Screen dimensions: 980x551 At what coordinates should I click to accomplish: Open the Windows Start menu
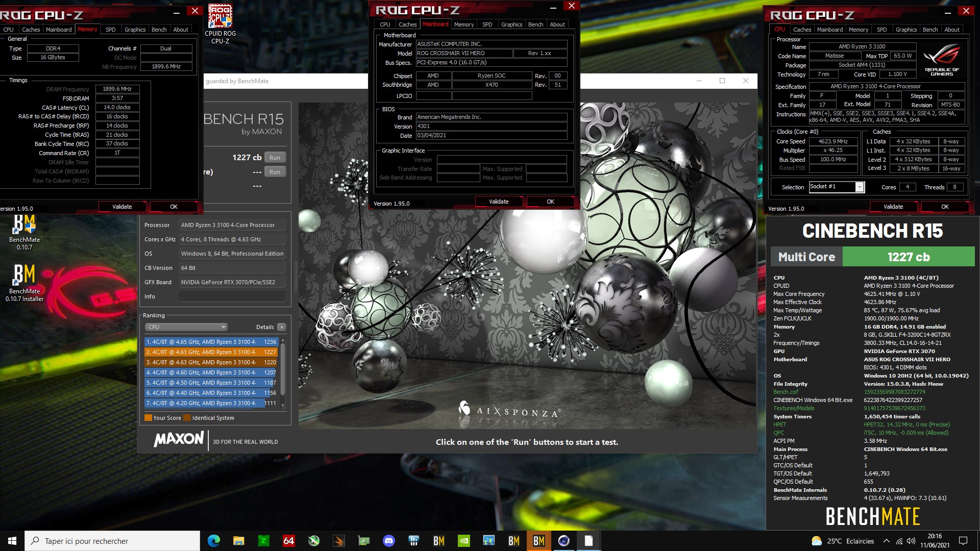(12, 541)
